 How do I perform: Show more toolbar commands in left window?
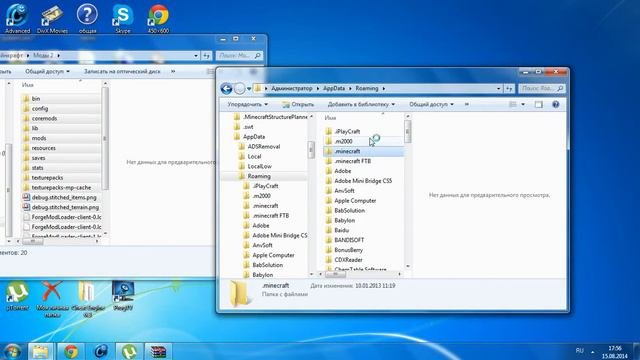[x=173, y=71]
